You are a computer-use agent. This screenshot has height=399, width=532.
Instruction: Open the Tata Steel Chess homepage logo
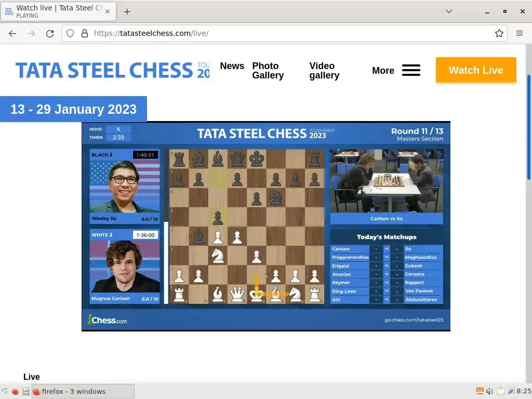(x=112, y=70)
